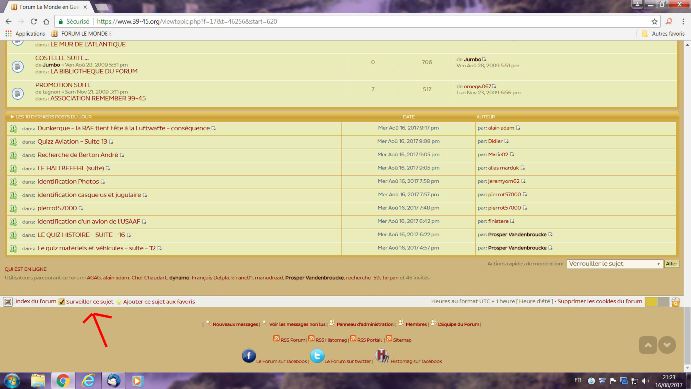Image resolution: width=691 pixels, height=389 pixels.
Task: Click Supprimer les cookies du forum
Action: click(599, 301)
